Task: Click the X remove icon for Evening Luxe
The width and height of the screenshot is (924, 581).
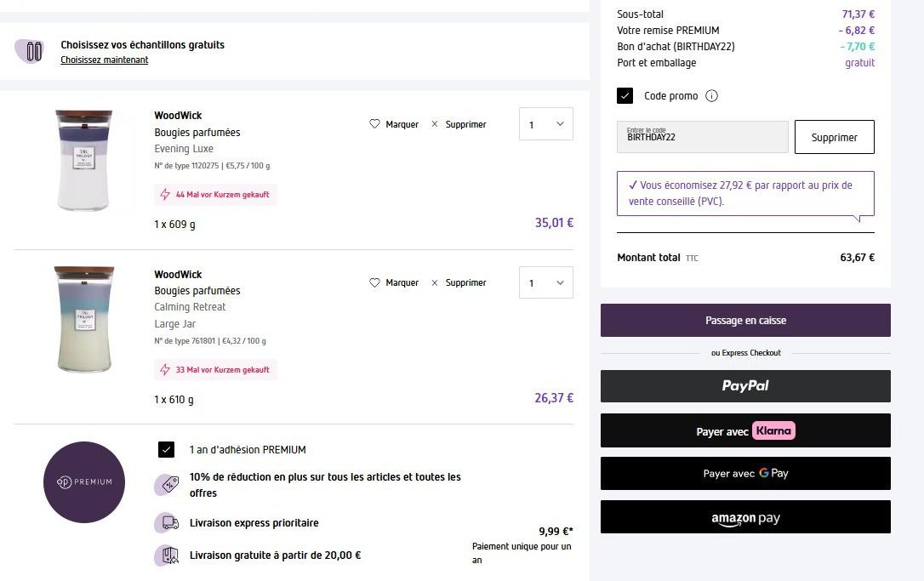Action: click(435, 124)
